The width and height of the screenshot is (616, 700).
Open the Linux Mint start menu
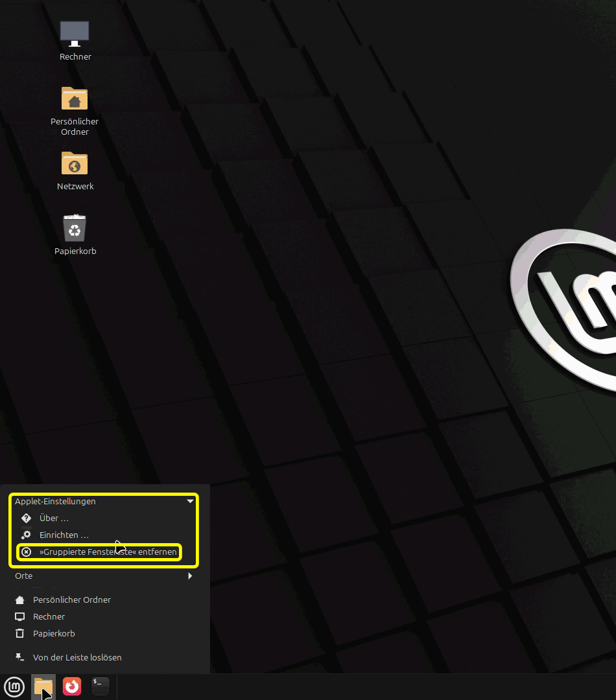pos(14,686)
